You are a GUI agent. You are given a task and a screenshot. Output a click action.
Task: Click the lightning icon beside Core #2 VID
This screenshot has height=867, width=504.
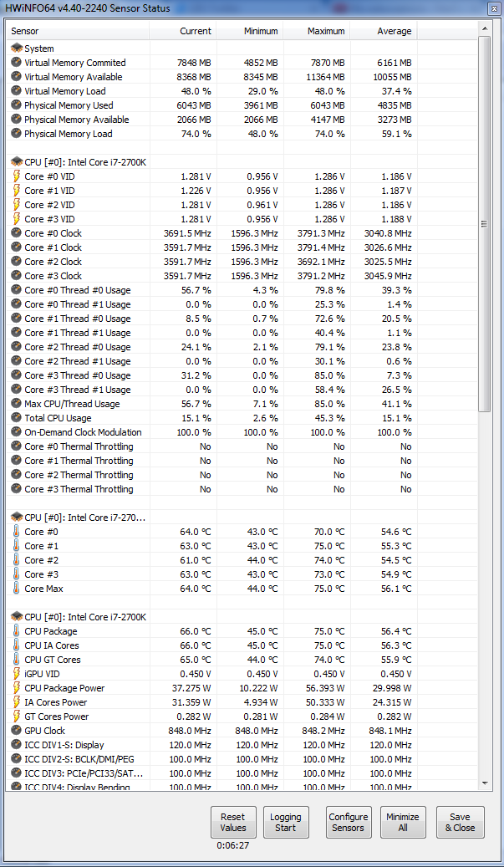[x=16, y=205]
